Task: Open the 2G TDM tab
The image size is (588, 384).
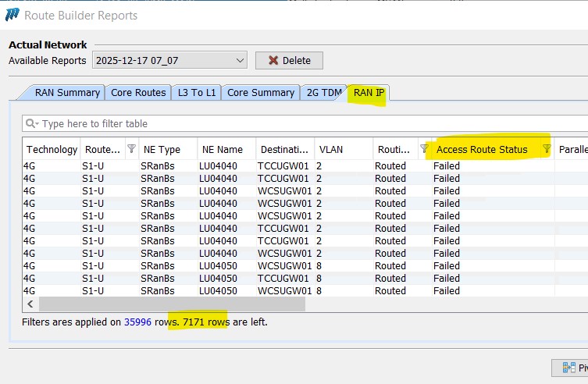Action: tap(323, 93)
